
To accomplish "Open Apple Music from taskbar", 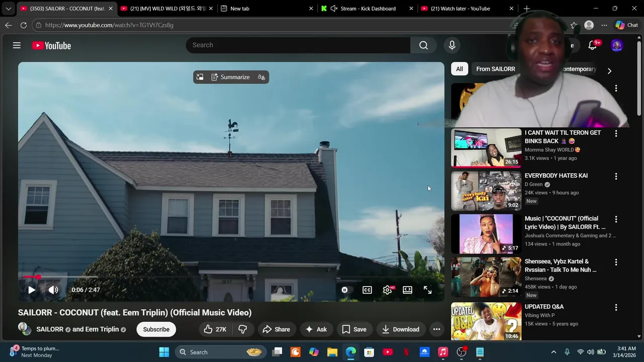I will point(443,352).
